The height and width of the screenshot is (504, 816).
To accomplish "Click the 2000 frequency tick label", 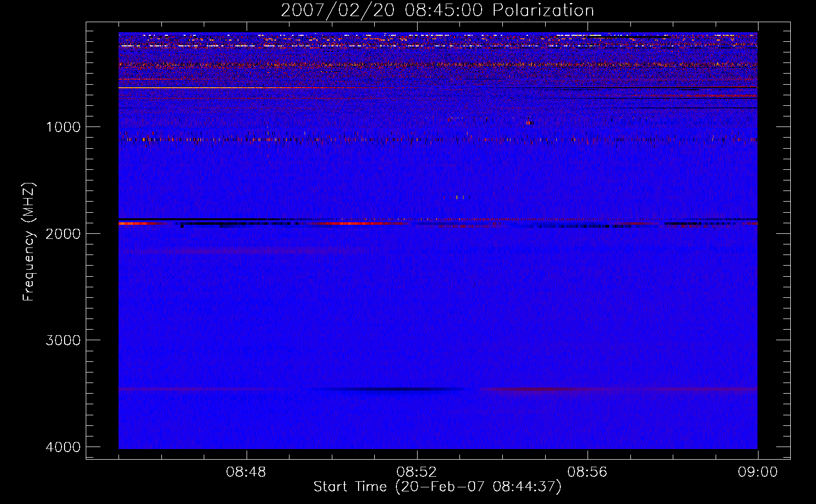I will tap(63, 234).
